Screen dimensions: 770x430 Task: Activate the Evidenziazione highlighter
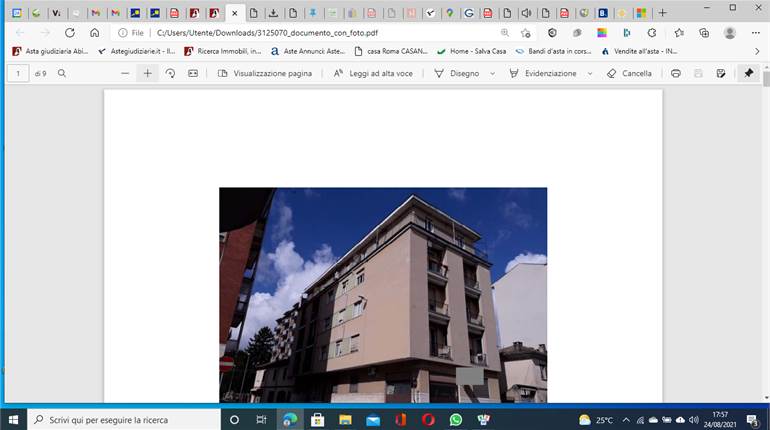tap(543, 73)
